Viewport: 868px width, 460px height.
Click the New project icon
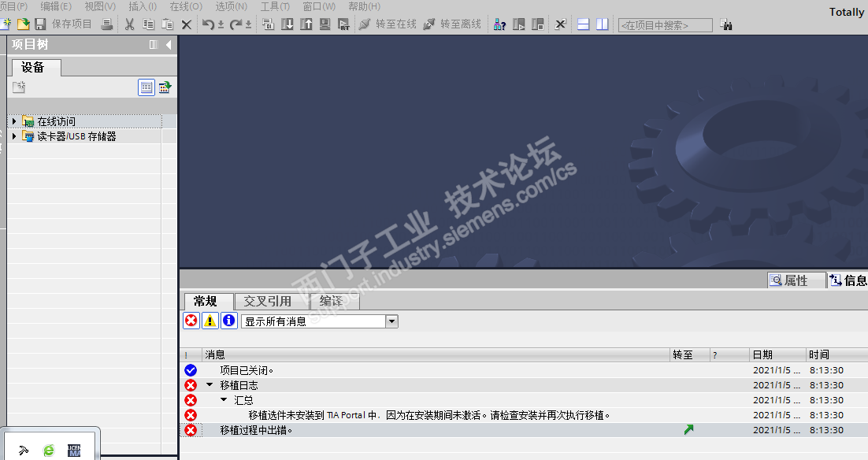6,24
